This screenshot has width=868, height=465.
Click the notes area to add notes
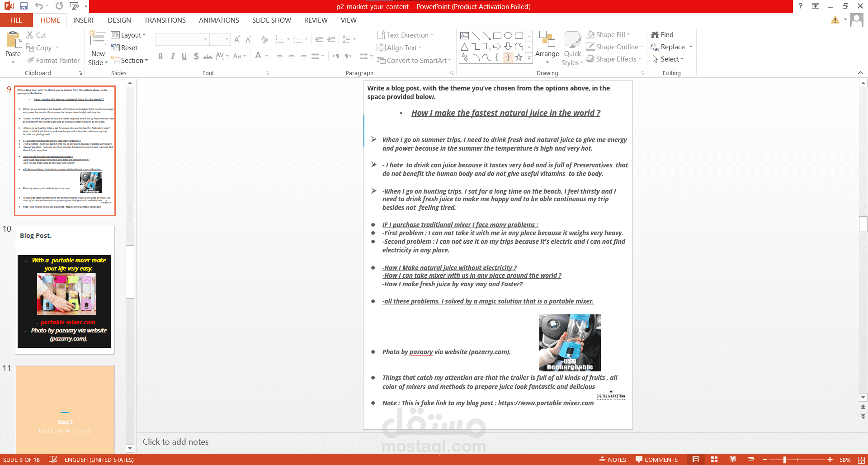pos(497,442)
